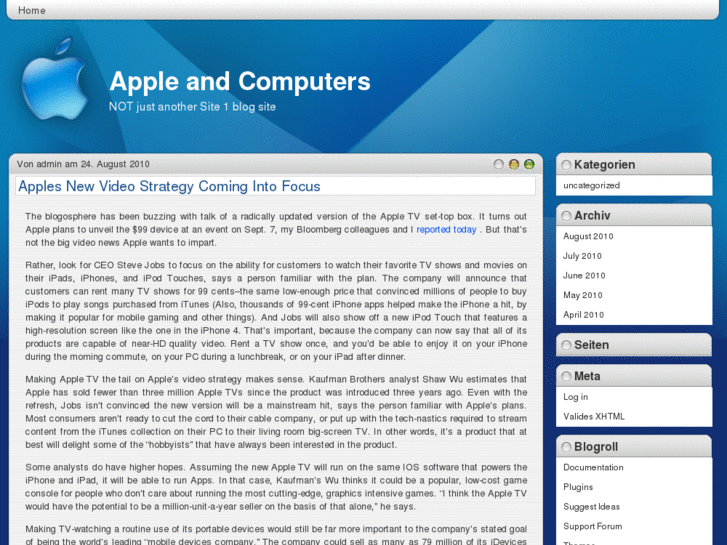Toggle the Archiv widget bullet
This screenshot has height=545, width=727.
[x=566, y=216]
